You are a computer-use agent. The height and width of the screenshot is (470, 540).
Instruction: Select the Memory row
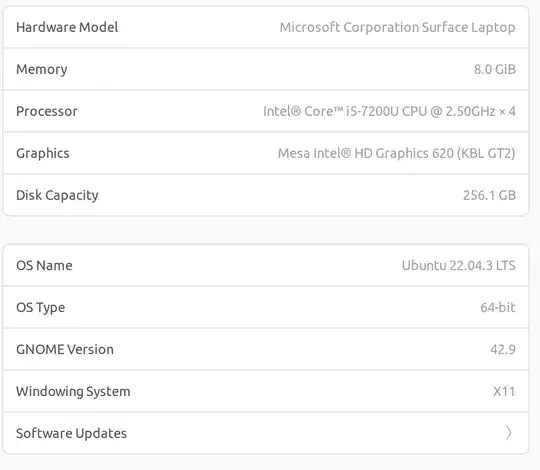pos(266,69)
